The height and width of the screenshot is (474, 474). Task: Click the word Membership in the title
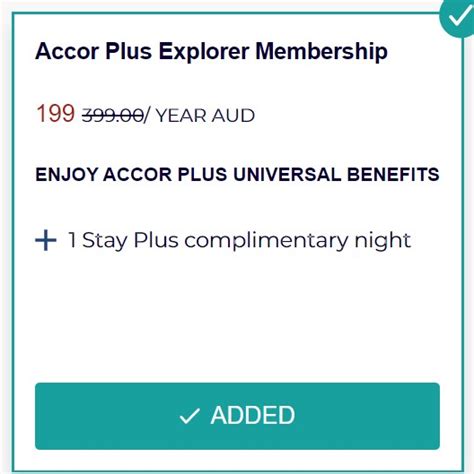tap(321, 52)
